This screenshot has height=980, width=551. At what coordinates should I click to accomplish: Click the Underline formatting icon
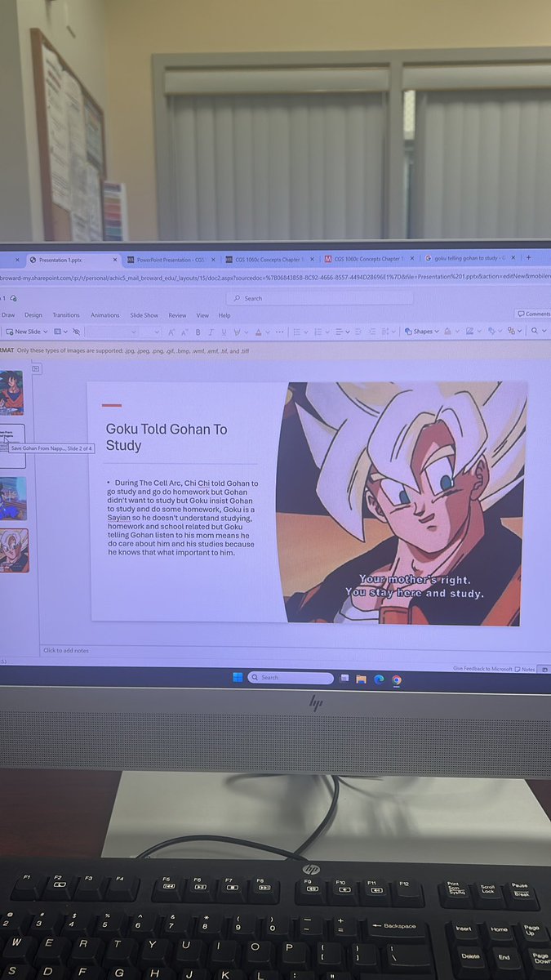(223, 332)
